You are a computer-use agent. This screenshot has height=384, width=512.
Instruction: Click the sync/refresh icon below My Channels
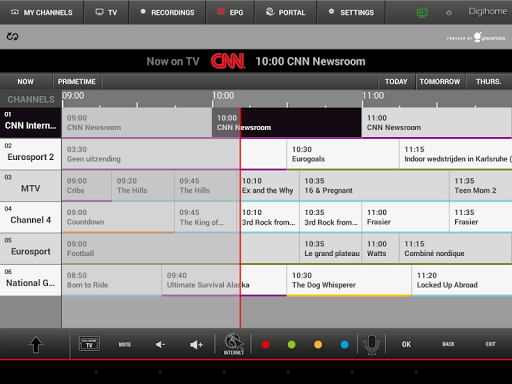[x=12, y=36]
